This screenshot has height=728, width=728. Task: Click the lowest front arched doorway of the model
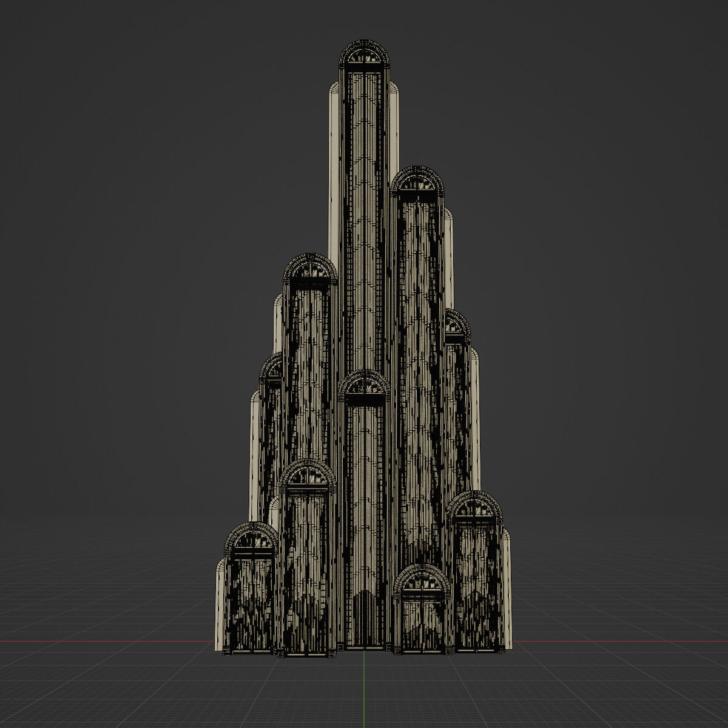422,609
